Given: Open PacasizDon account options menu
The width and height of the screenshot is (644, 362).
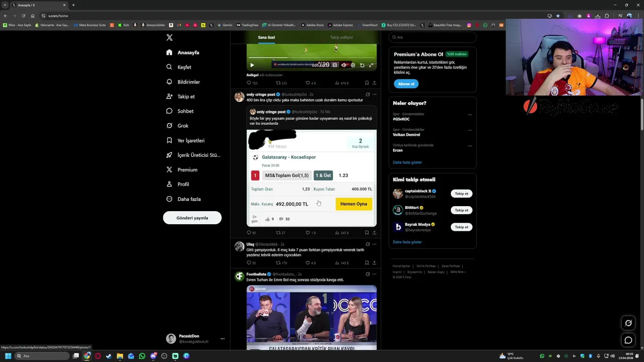Looking at the screenshot, I should (222, 338).
